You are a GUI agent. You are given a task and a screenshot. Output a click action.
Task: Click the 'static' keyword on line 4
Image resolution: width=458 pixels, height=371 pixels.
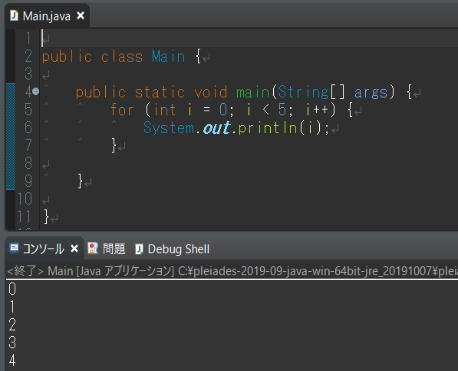pos(160,92)
